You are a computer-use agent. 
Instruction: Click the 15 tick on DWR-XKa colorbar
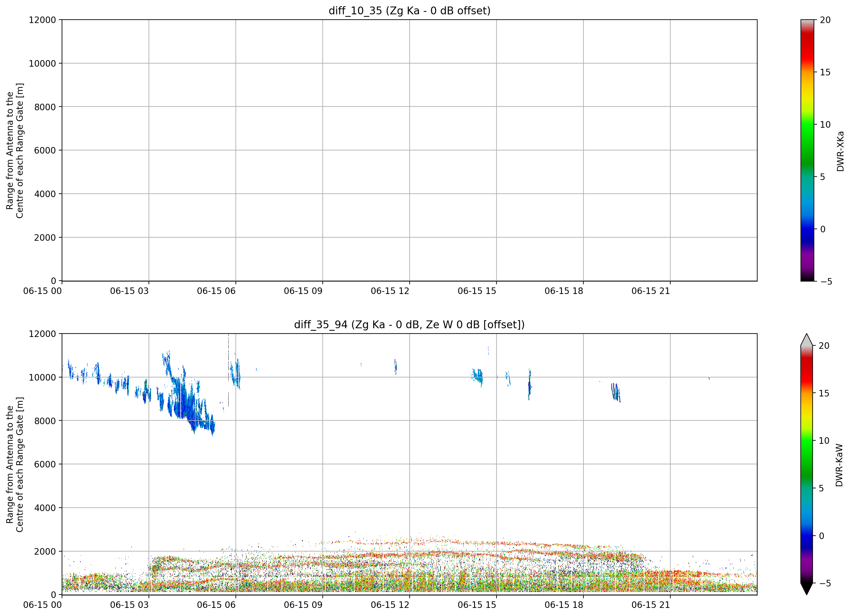pos(825,72)
